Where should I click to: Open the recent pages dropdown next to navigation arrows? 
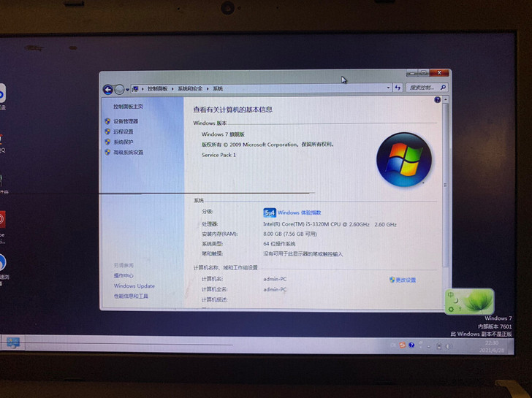(128, 90)
